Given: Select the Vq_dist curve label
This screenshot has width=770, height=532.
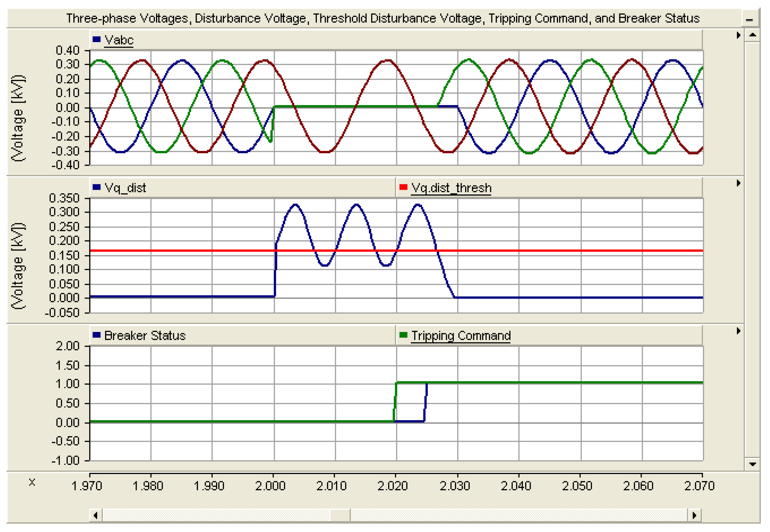Looking at the screenshot, I should point(125,188).
